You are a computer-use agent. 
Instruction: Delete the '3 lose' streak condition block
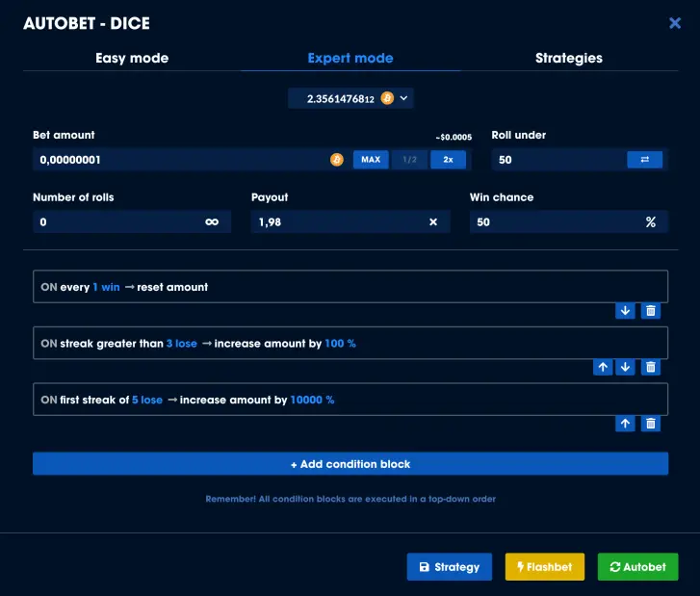(651, 367)
